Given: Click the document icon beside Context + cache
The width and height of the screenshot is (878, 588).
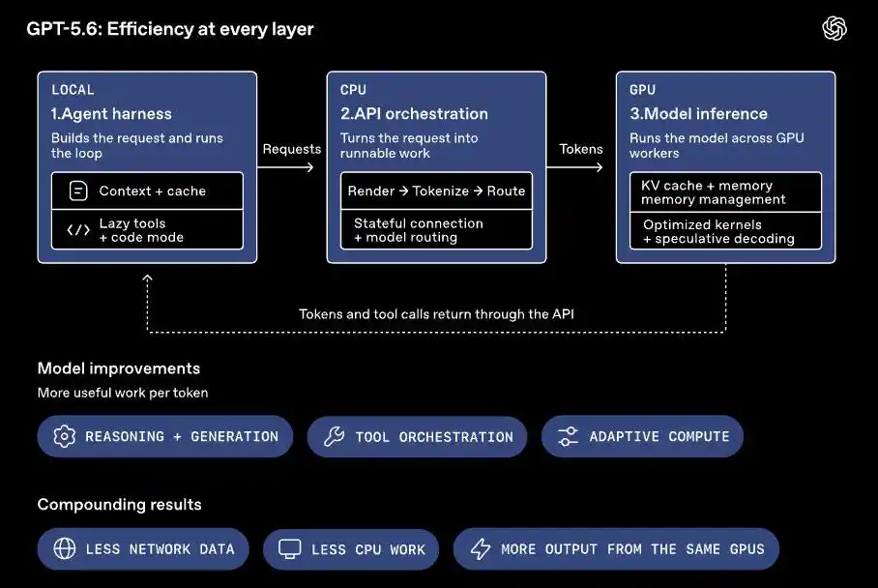Looking at the screenshot, I should click(x=78, y=191).
